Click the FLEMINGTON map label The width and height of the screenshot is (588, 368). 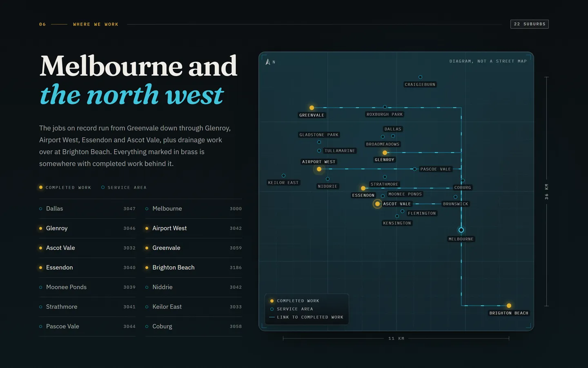click(x=422, y=213)
